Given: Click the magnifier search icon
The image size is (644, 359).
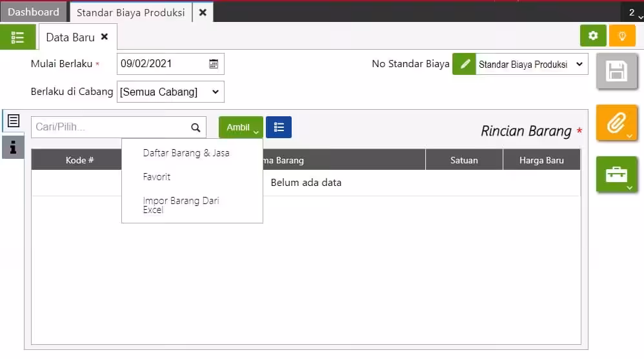Looking at the screenshot, I should point(196,127).
